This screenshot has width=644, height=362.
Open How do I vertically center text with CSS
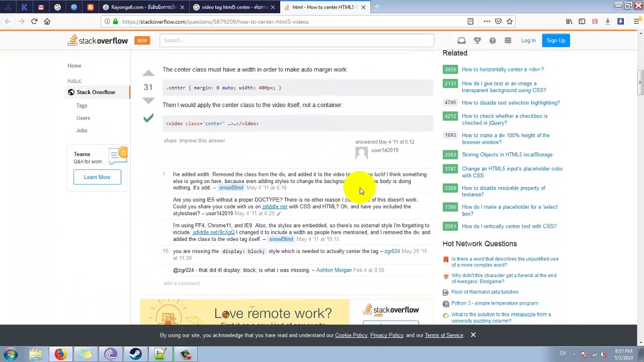[x=509, y=226]
